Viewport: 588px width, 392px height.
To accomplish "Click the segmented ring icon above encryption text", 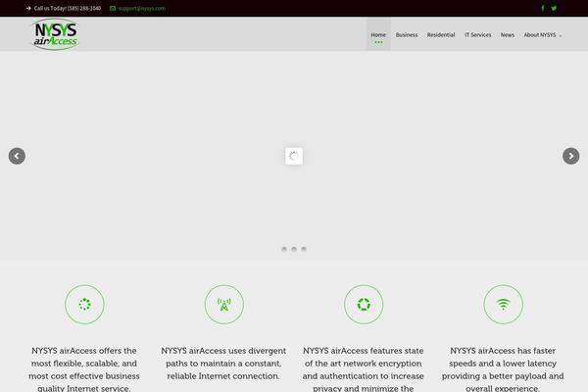I will click(x=364, y=304).
